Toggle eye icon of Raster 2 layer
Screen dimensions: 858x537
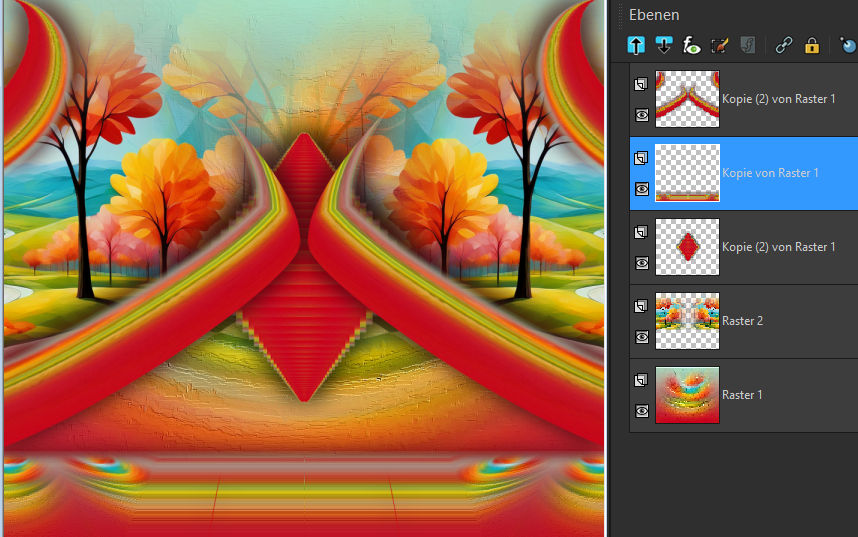click(x=642, y=337)
